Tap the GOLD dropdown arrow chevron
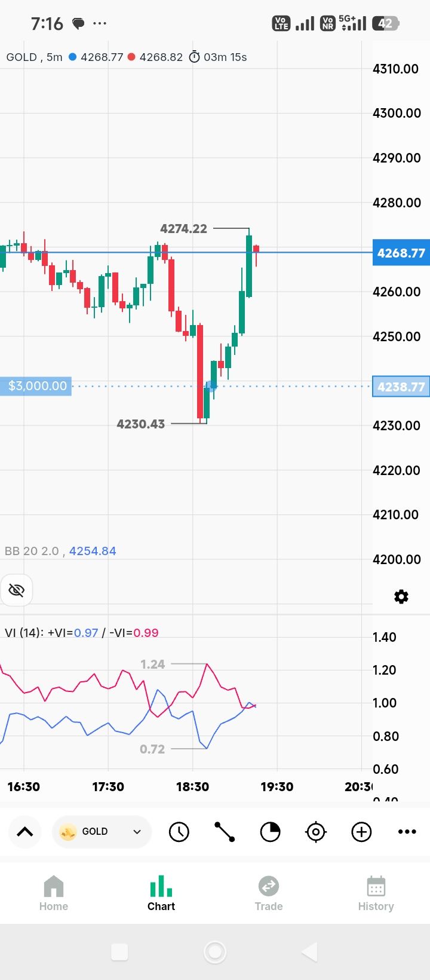Image resolution: width=430 pixels, height=980 pixels. [137, 832]
